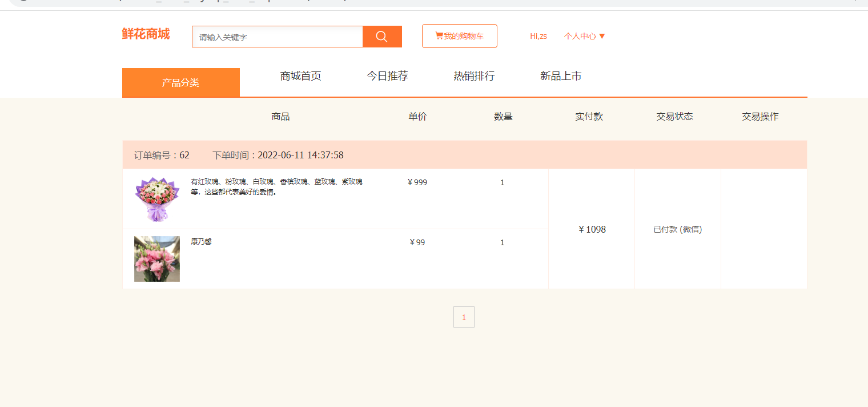Click the 康乃馨 product name

coord(202,242)
